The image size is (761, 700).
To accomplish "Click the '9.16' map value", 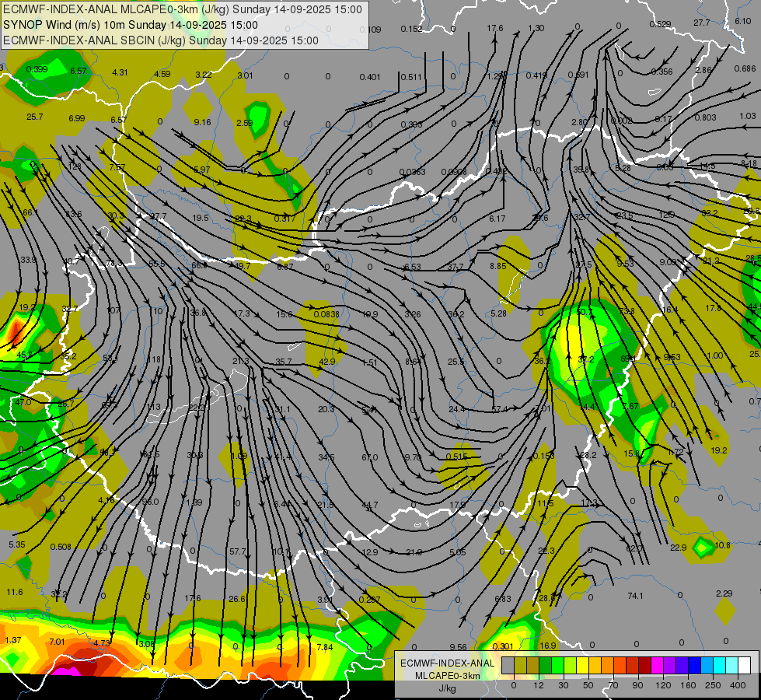I will tap(202, 122).
